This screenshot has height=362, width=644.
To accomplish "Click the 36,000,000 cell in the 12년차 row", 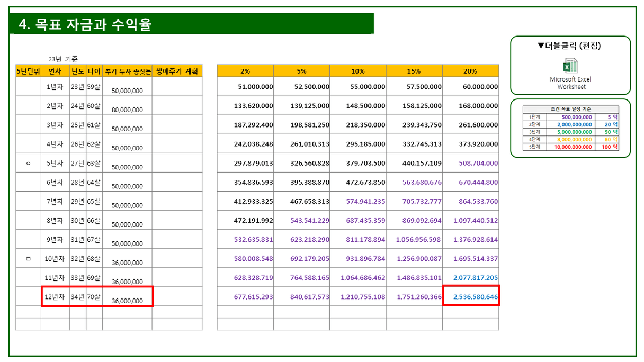I will pos(127,301).
